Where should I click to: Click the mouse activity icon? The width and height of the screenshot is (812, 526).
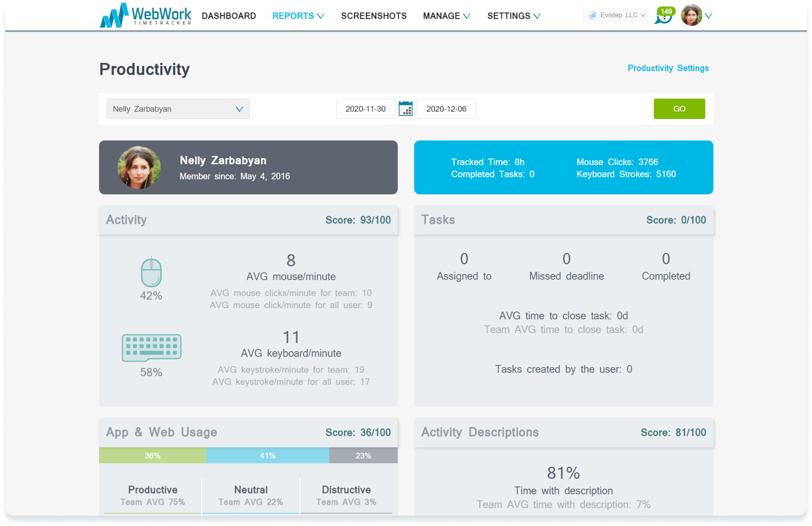(151, 272)
